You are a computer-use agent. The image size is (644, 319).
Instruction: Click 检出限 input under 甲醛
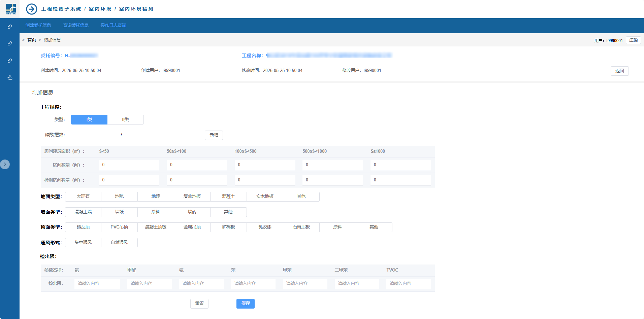(150, 284)
